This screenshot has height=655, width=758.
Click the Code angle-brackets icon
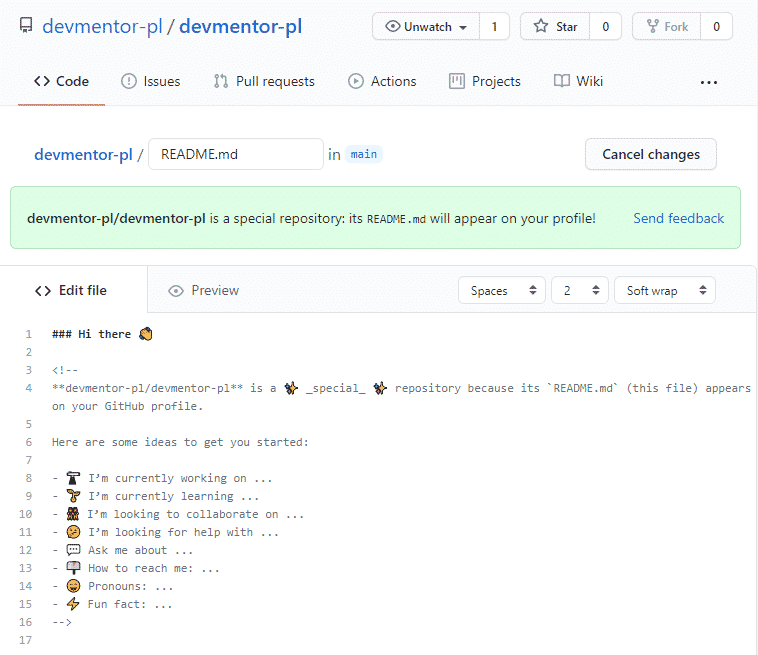(42, 81)
